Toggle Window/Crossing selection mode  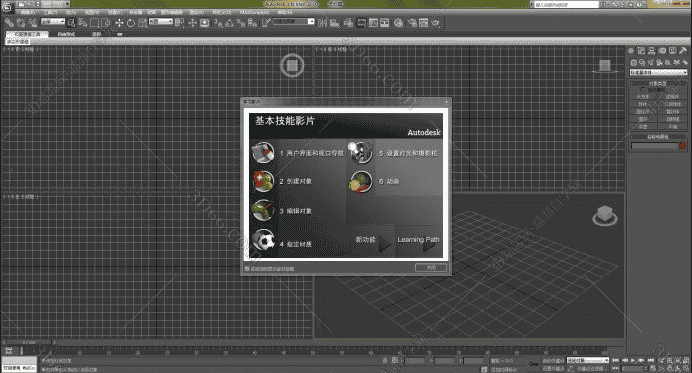[105, 23]
